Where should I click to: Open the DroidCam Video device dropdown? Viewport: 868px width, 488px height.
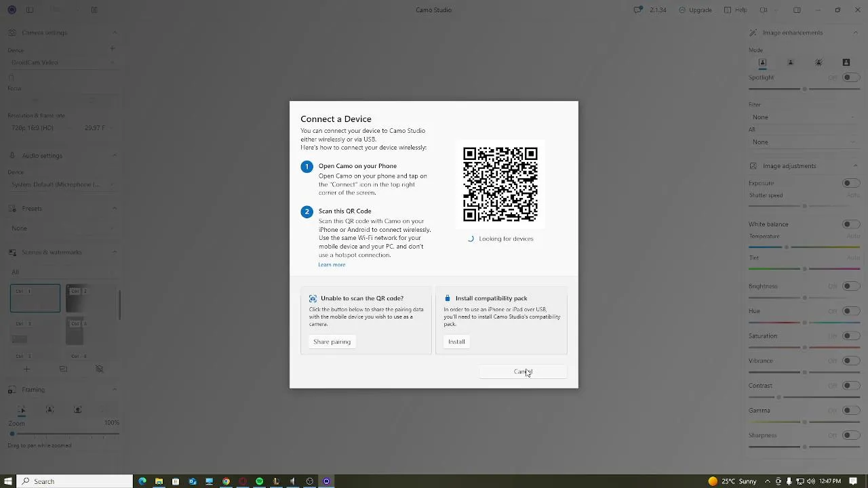click(x=62, y=62)
